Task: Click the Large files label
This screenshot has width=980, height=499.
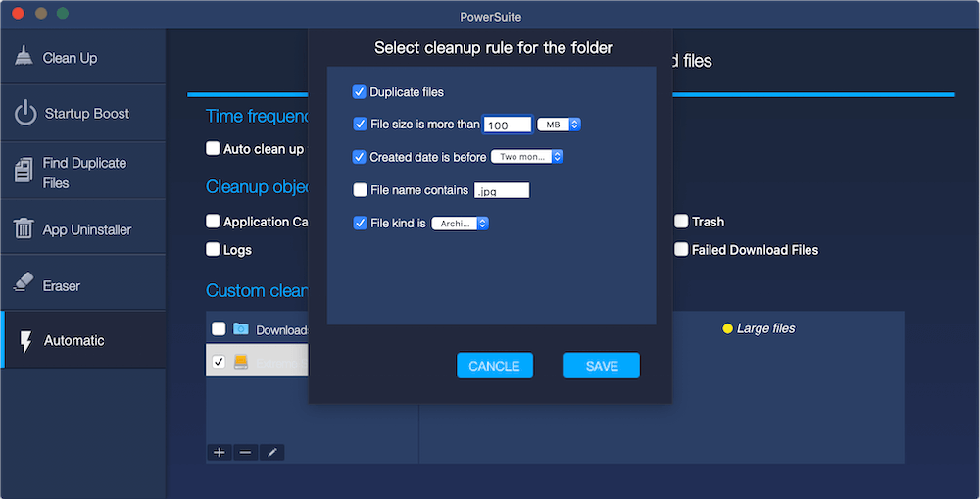Action: coord(765,329)
